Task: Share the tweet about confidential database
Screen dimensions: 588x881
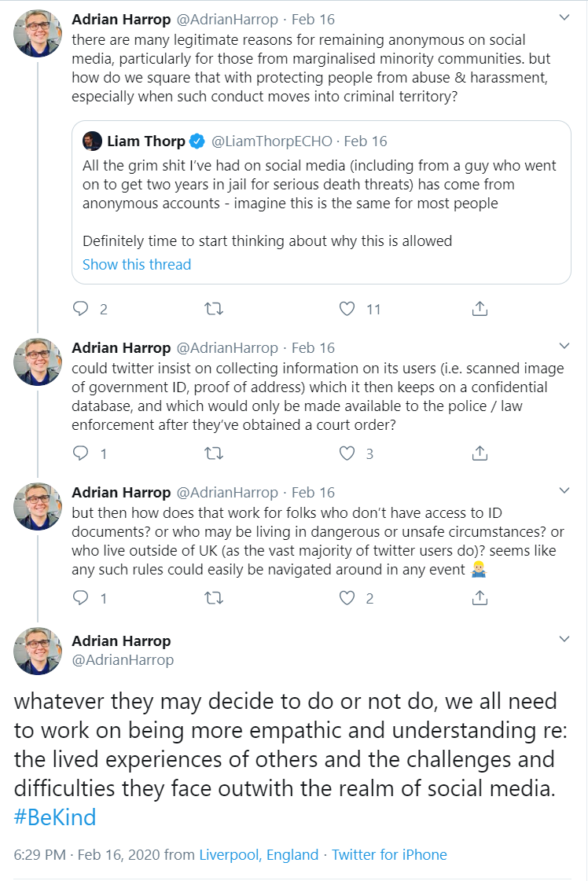Action: coord(480,453)
